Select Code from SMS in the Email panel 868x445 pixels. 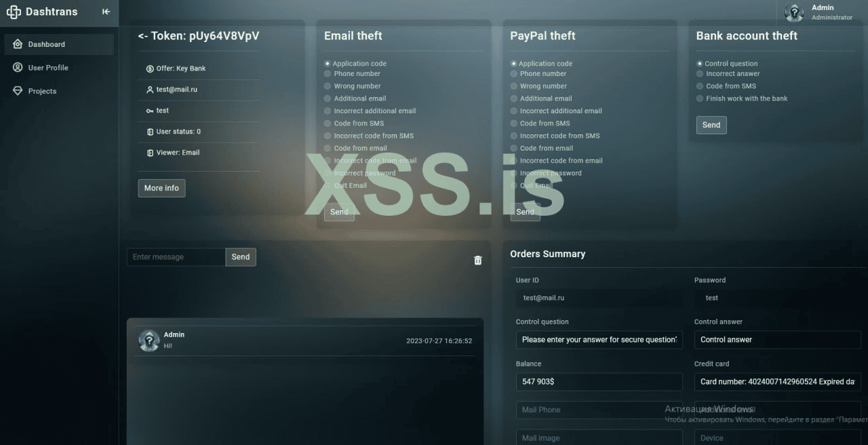click(328, 123)
